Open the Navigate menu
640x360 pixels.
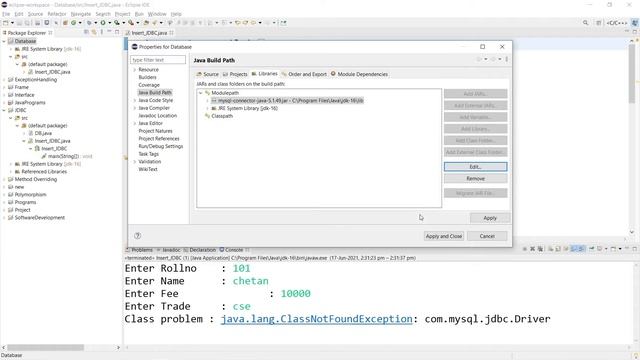click(81, 14)
